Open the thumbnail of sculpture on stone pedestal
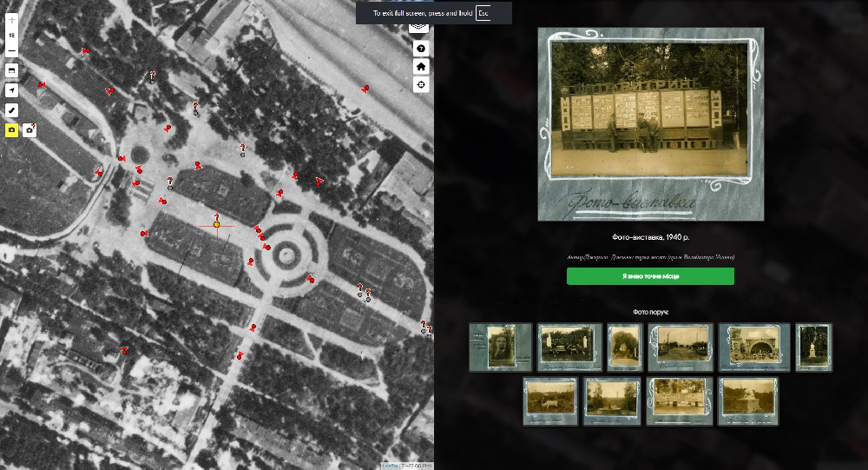 click(x=748, y=401)
